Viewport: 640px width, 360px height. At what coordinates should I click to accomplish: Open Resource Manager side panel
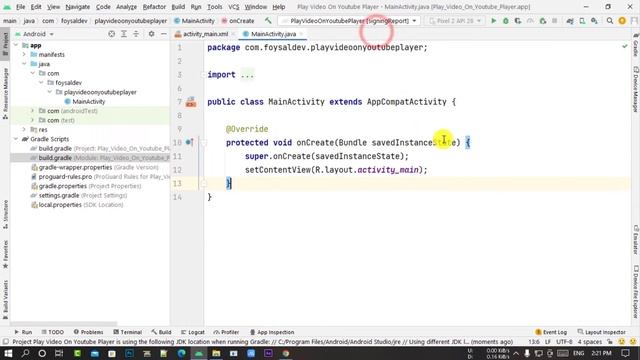tap(5, 94)
